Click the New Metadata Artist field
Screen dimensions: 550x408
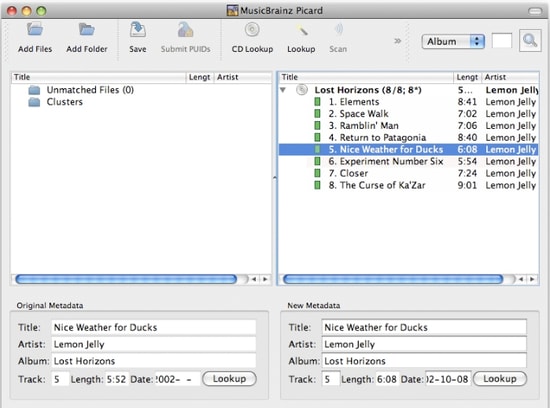pos(424,344)
